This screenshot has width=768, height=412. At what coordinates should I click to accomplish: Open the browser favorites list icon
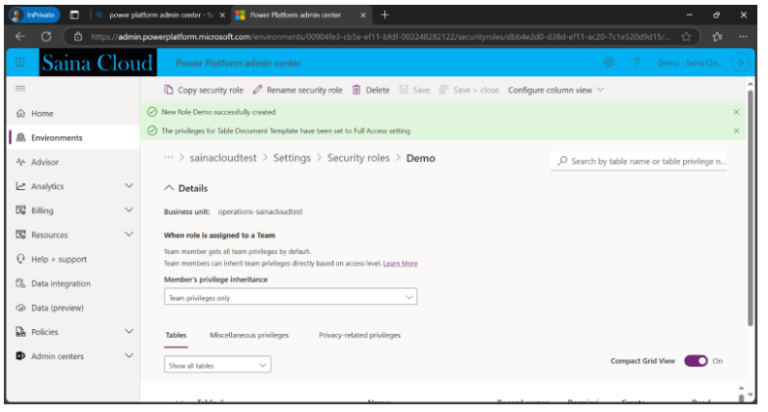(718, 37)
